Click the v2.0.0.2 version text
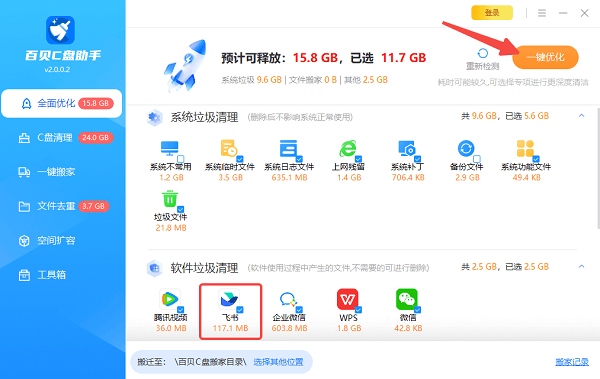600x379 pixels. (57, 70)
